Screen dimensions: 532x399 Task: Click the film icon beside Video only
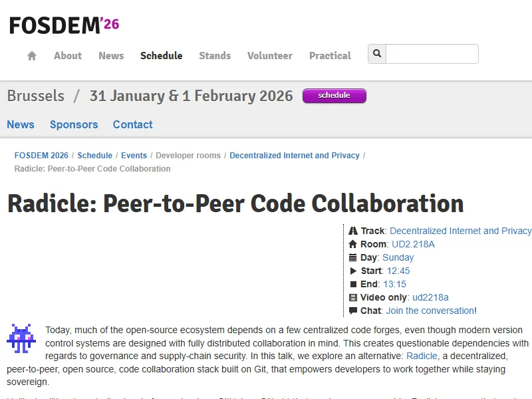pos(353,297)
